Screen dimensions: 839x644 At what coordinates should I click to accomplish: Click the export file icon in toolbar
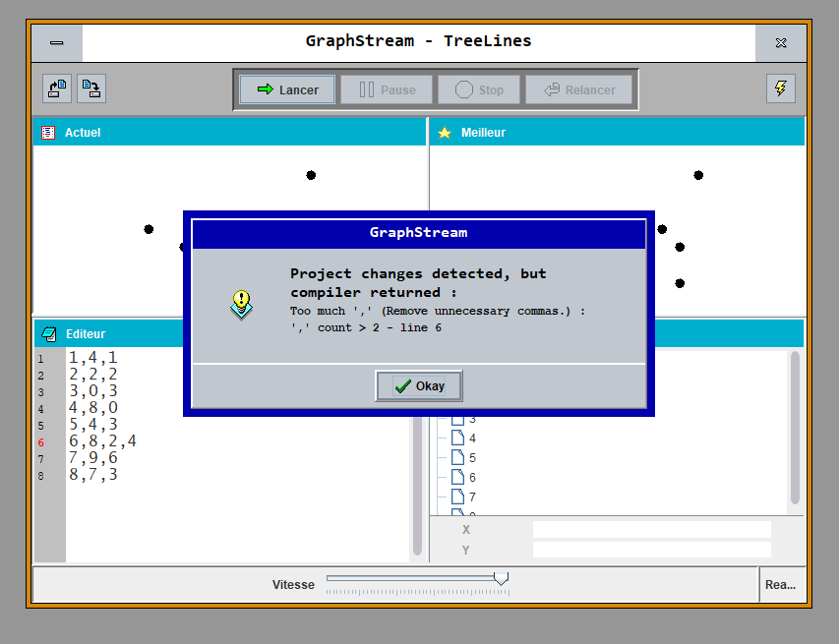91,88
